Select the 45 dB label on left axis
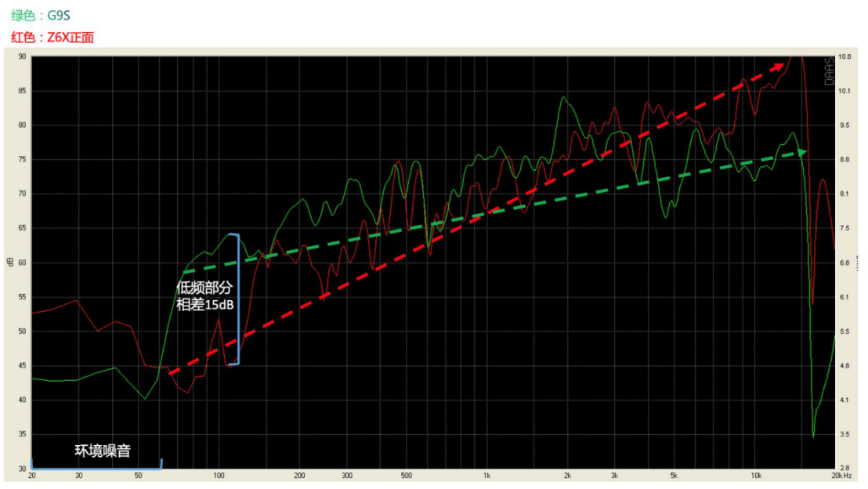 (22, 365)
